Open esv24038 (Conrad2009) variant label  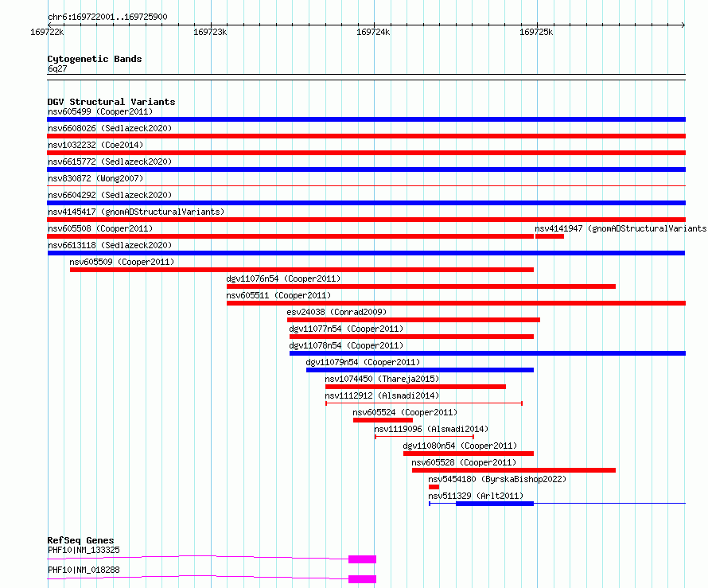pos(336,312)
